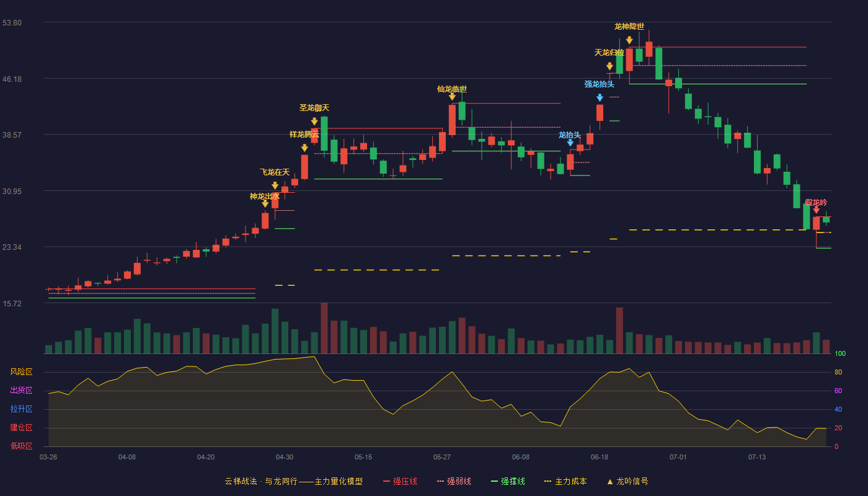The height and width of the screenshot is (496, 868).
Task: Click the 天龙归位 signal arrow marker
Action: (x=609, y=66)
